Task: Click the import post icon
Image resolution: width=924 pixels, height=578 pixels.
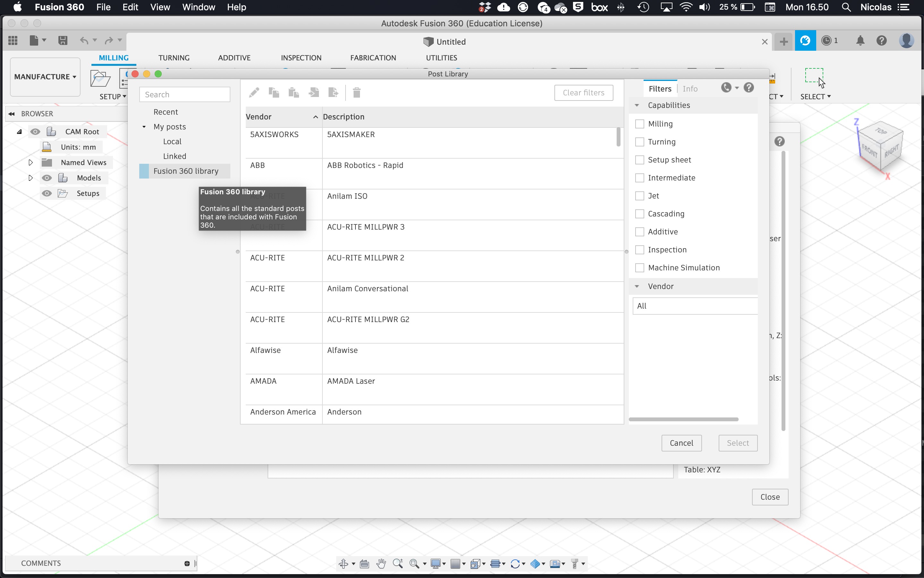Action: (314, 92)
